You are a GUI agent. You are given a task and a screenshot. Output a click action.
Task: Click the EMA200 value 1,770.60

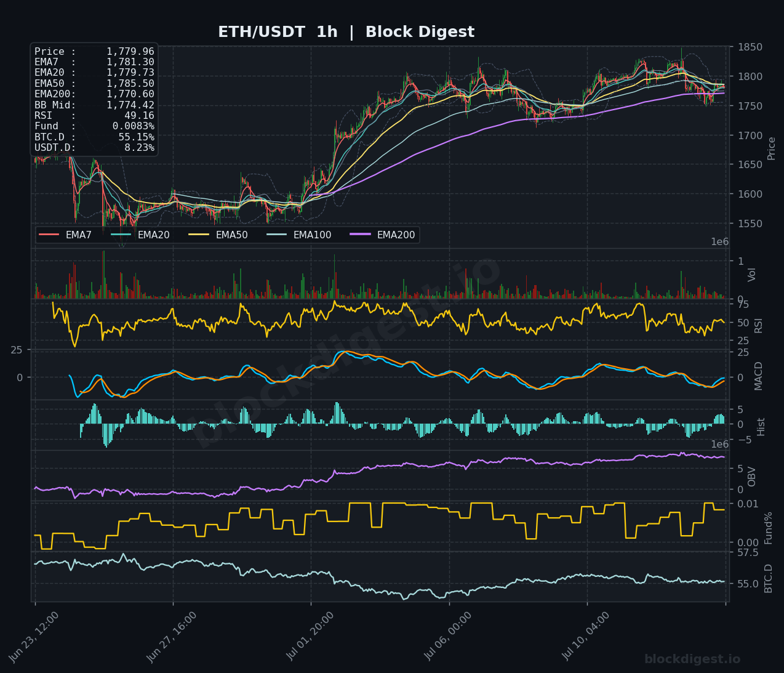pyautogui.click(x=130, y=94)
